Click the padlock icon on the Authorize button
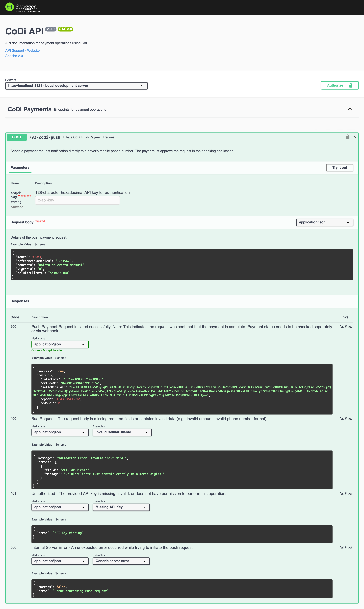Image resolution: width=364 pixels, height=609 pixels. point(351,85)
